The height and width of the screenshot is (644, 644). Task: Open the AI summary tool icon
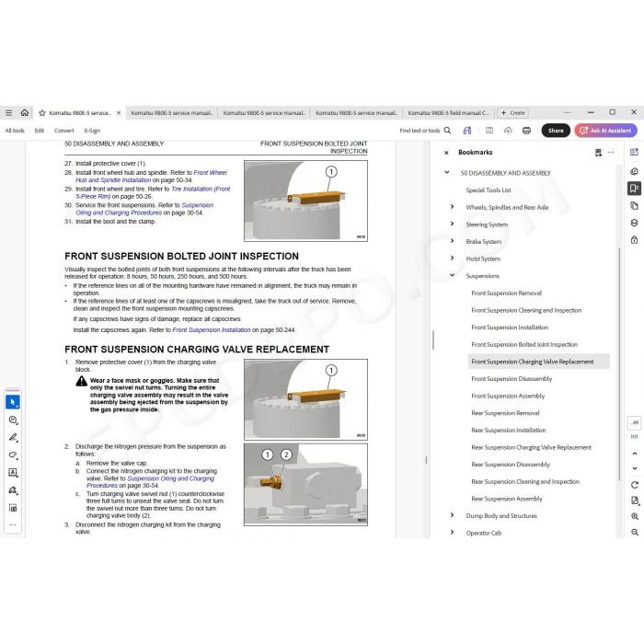point(467,131)
